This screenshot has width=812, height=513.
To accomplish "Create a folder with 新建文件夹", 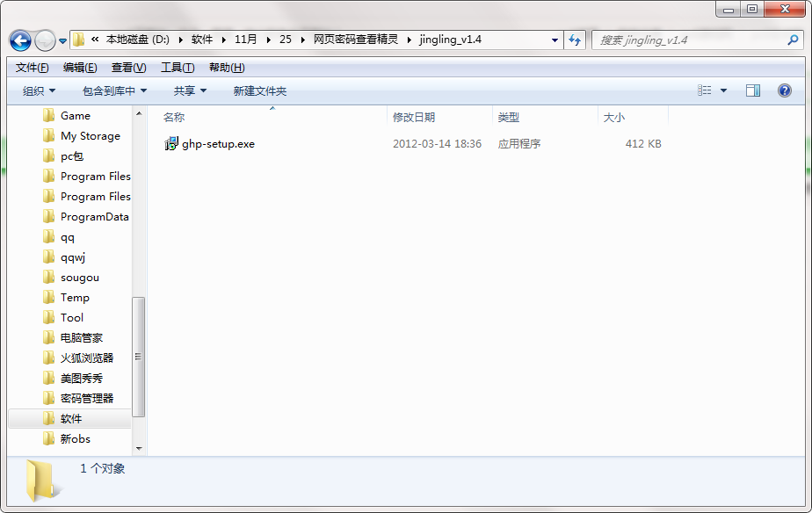I will click(x=260, y=91).
